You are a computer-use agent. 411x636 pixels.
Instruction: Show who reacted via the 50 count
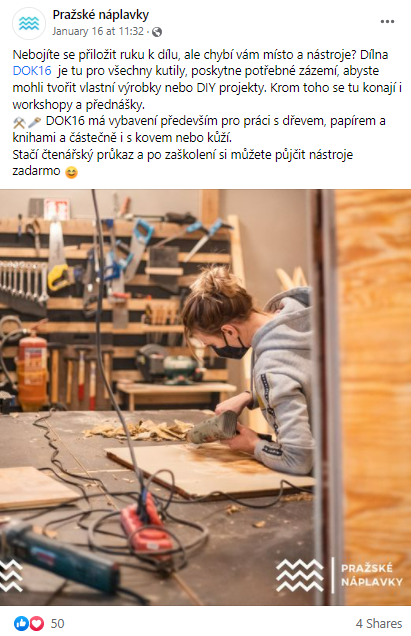[57, 623]
